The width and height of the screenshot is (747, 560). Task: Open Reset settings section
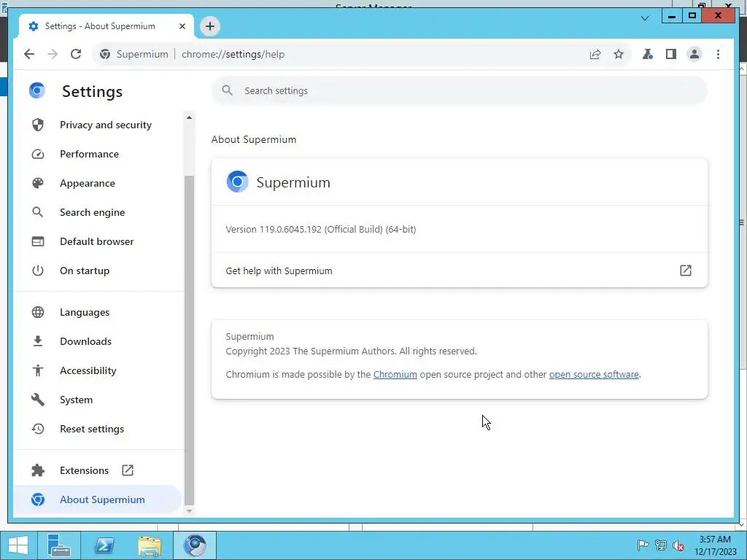[x=98, y=429]
